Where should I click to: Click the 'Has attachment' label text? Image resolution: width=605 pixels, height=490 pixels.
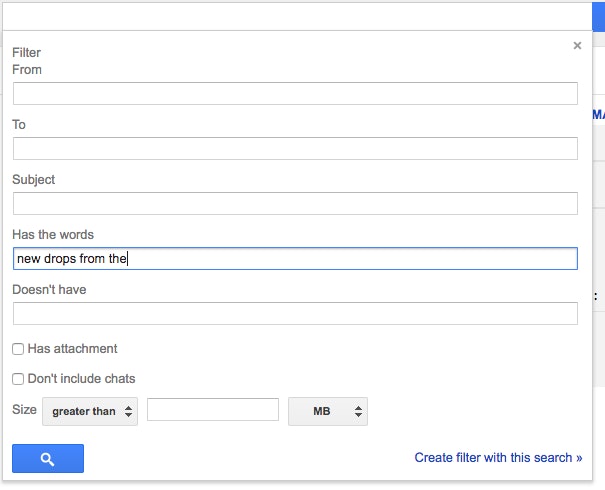pyautogui.click(x=72, y=349)
